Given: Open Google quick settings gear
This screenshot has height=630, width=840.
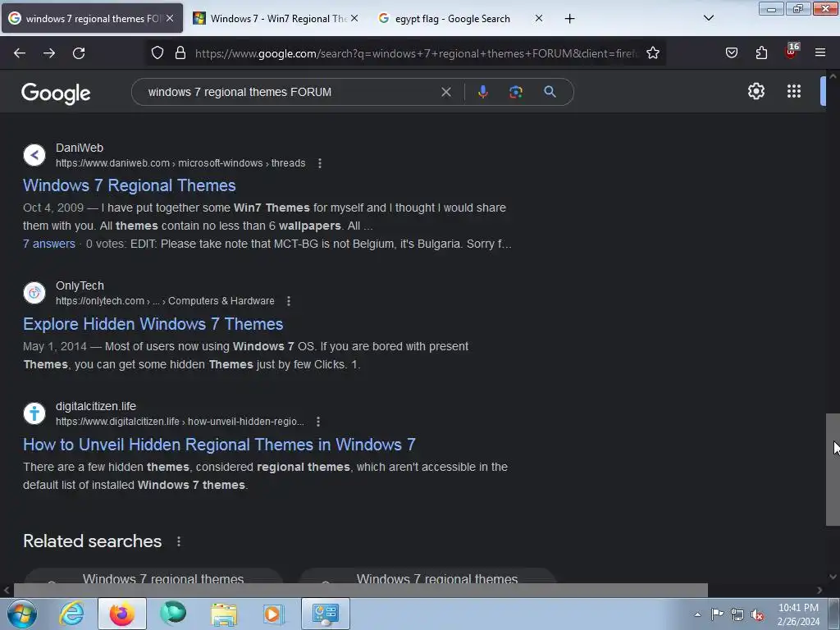Looking at the screenshot, I should 756,91.
